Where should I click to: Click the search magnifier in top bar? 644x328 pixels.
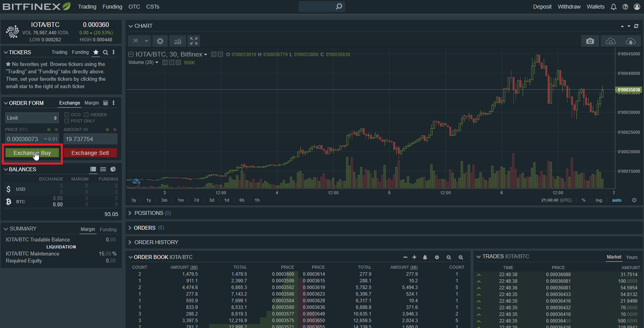point(339,6)
